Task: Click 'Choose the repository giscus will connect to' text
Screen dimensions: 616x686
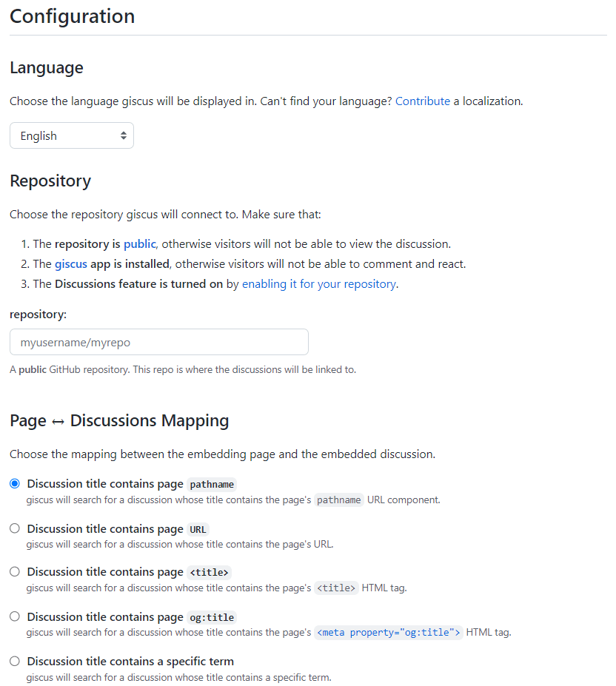Action: (x=165, y=215)
